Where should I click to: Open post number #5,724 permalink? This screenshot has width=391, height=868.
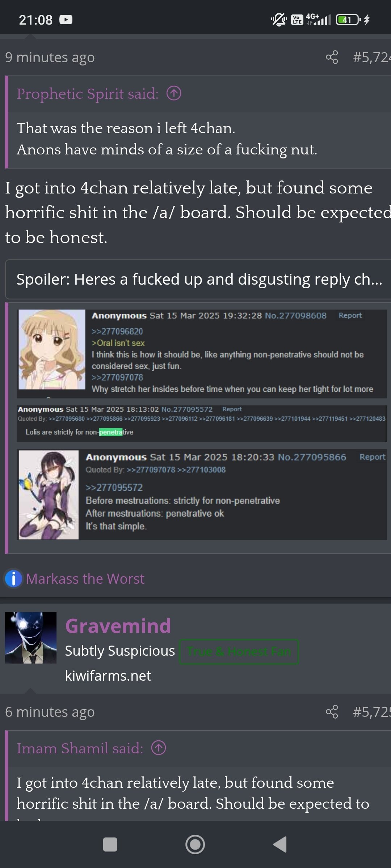point(372,57)
